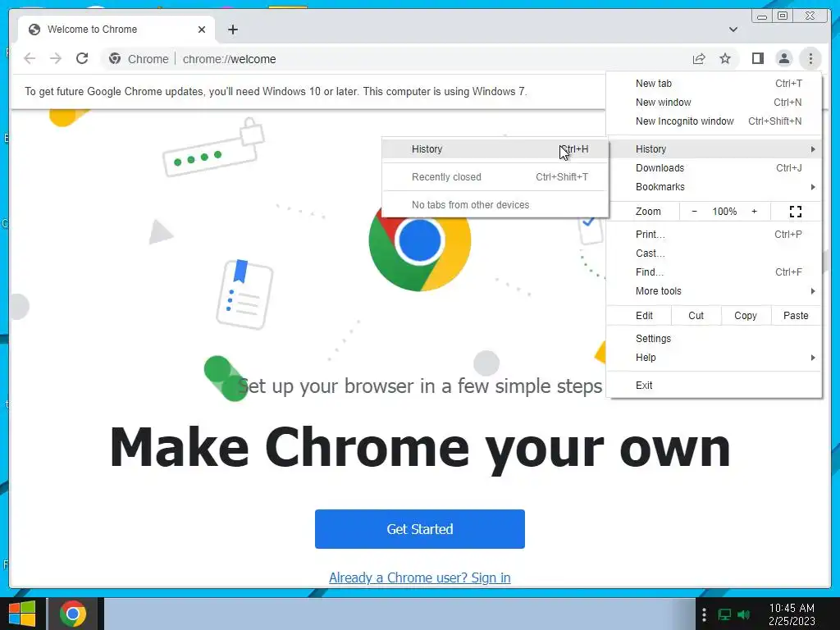
Task: Show hidden tray icons in the taskbar
Action: click(x=704, y=614)
